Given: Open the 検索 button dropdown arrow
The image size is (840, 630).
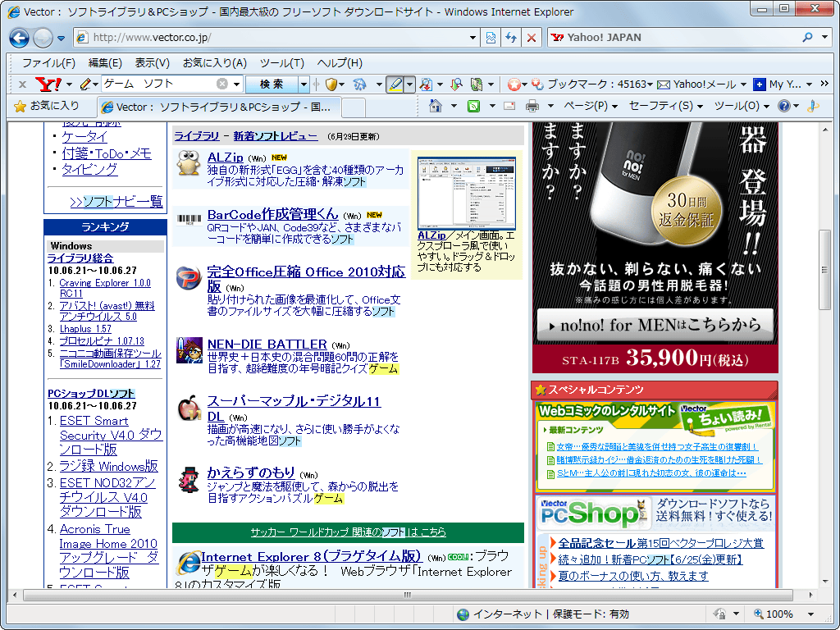Looking at the screenshot, I should pos(304,84).
